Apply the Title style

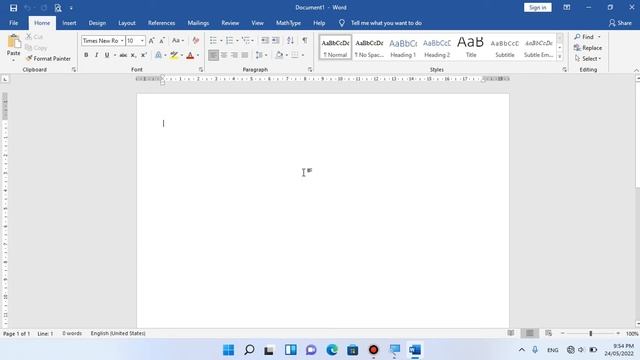(471, 48)
